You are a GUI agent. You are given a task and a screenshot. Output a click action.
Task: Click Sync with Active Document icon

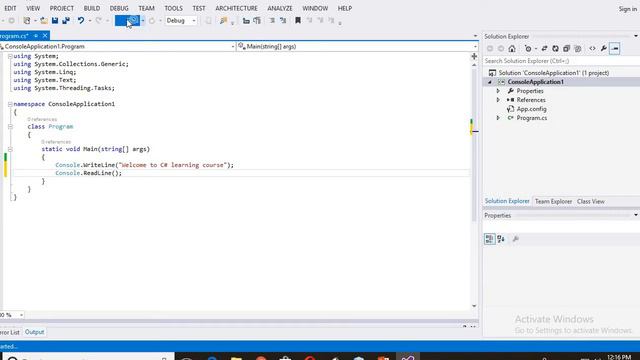(x=544, y=49)
